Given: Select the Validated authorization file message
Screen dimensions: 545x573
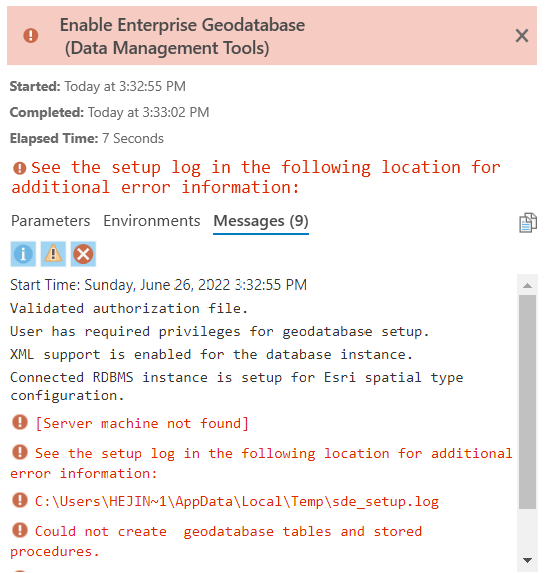Looking at the screenshot, I should [129, 308].
